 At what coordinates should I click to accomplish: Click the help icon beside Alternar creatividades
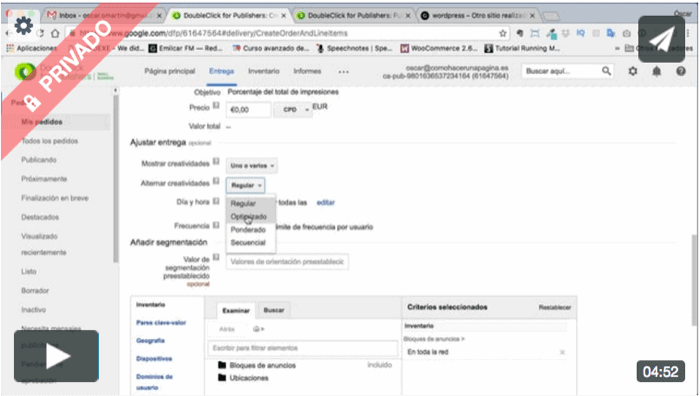pos(216,181)
